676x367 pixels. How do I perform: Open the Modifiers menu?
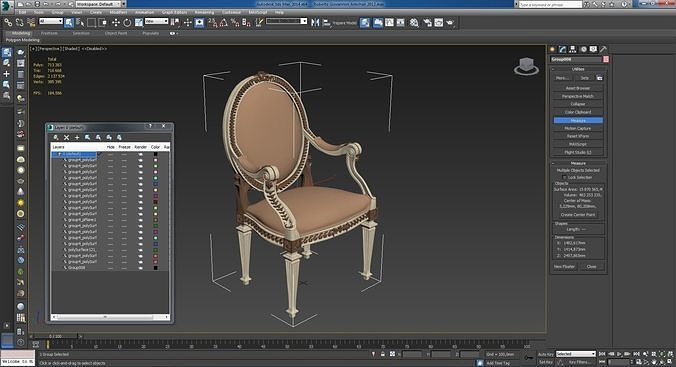[118, 12]
